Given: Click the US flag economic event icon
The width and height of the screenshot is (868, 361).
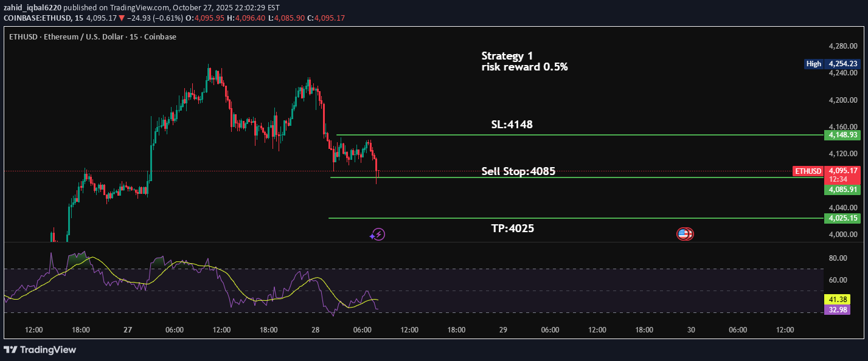Looking at the screenshot, I should pos(685,234).
